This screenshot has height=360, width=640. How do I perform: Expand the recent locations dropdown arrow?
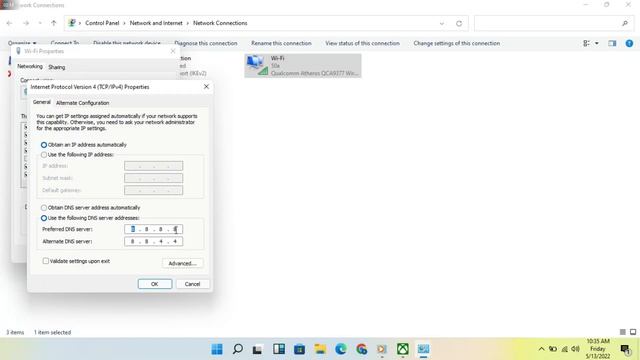[40, 23]
